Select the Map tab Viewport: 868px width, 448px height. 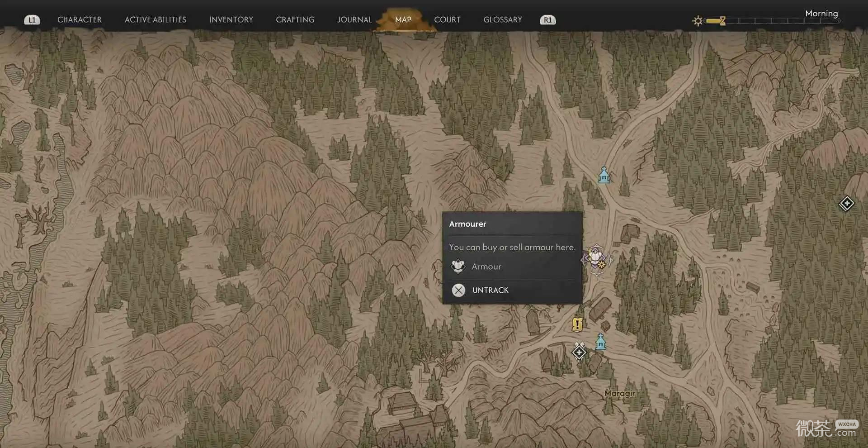(403, 19)
